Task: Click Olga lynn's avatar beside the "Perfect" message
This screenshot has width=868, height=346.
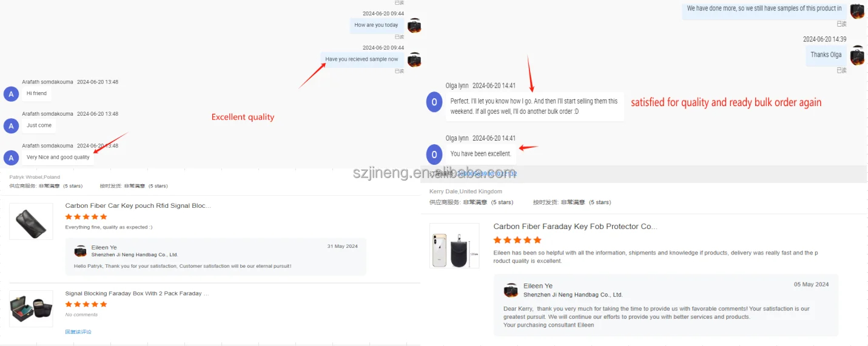Action: pyautogui.click(x=434, y=102)
